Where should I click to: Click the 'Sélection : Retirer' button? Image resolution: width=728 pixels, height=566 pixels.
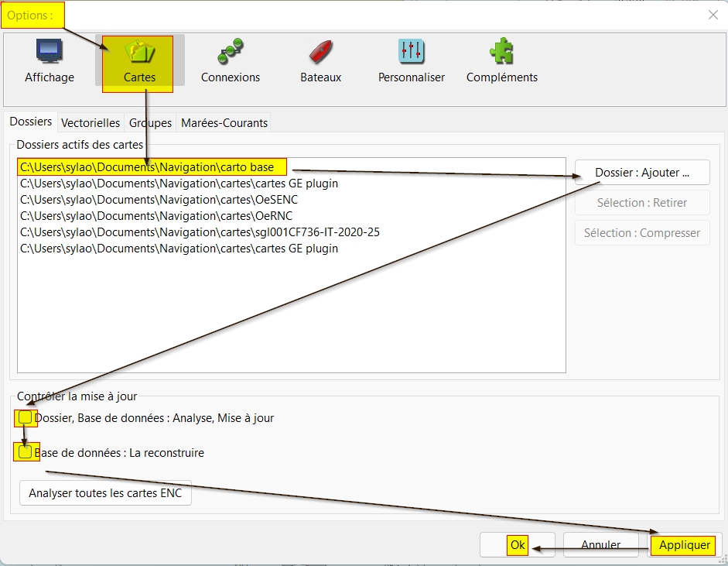[642, 203]
